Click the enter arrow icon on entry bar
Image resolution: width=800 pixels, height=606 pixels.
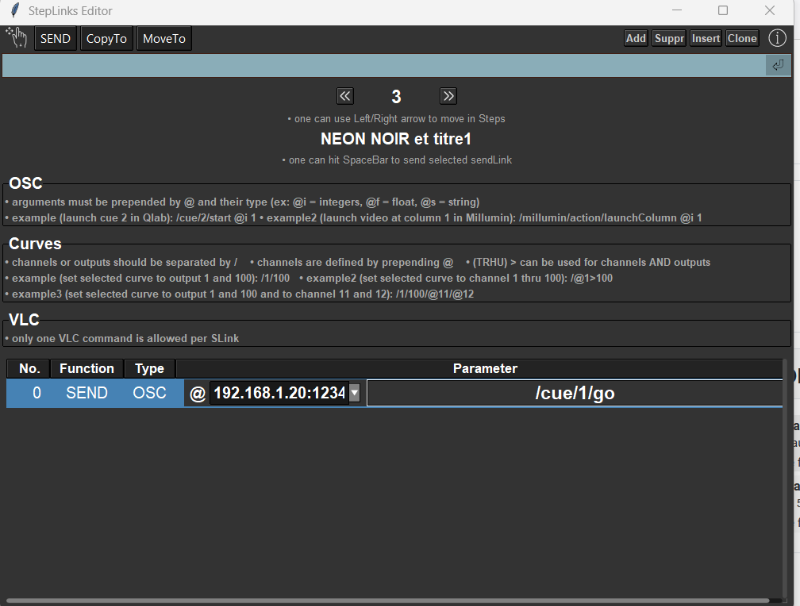777,65
